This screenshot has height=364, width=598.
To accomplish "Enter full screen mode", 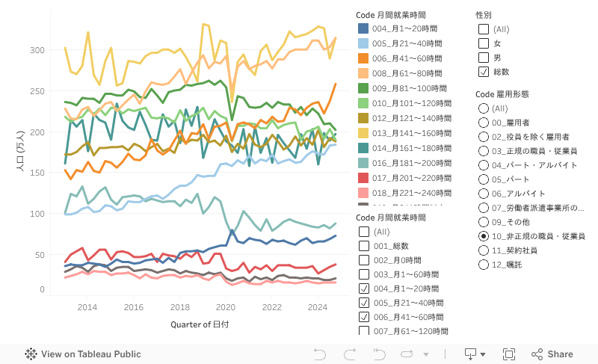I will [509, 354].
